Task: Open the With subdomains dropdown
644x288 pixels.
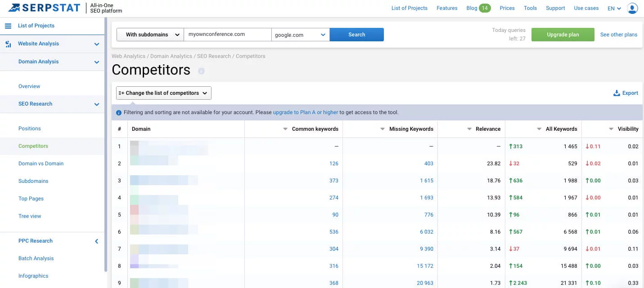Action: click(x=150, y=35)
